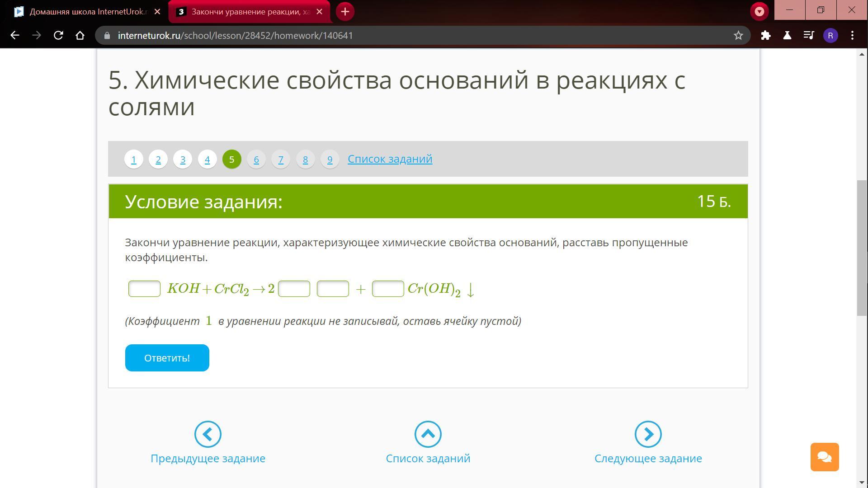This screenshot has height=488, width=868.
Task: Click the next task arrow icon
Action: pyautogui.click(x=648, y=434)
